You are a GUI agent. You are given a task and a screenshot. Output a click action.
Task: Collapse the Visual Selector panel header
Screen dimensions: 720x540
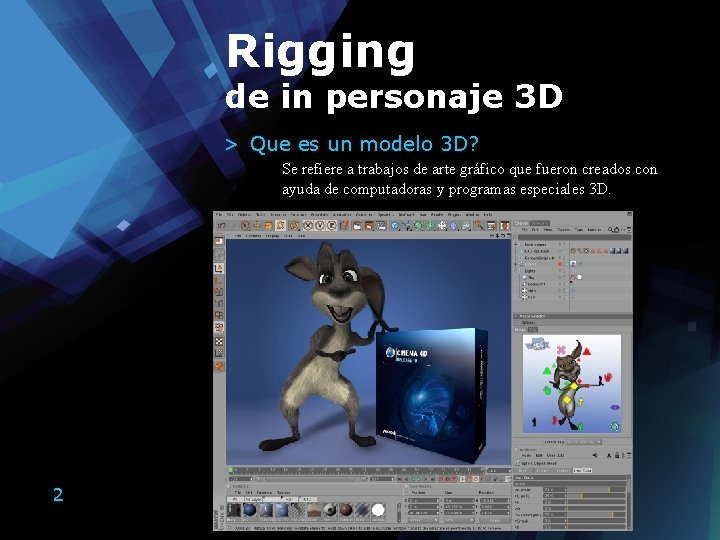point(516,316)
